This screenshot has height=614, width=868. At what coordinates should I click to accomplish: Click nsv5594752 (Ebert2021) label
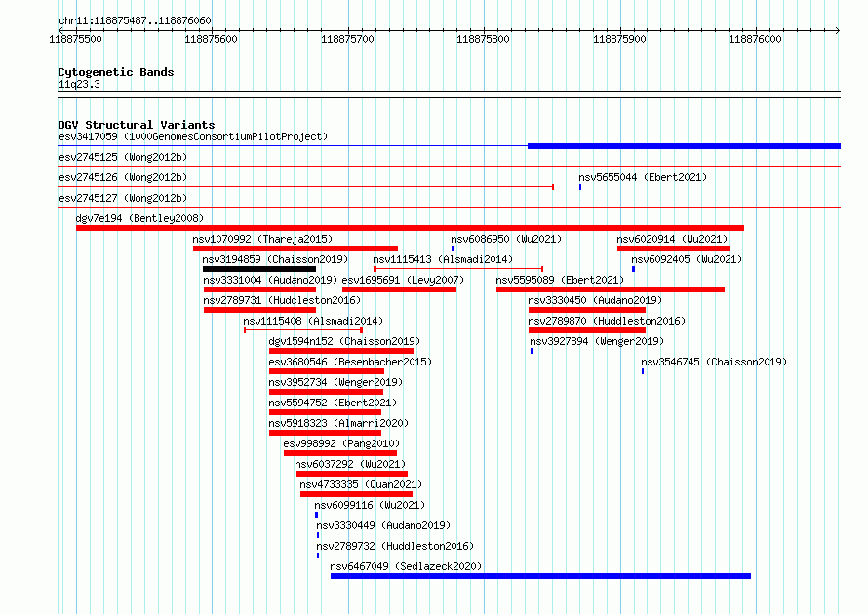coord(333,403)
